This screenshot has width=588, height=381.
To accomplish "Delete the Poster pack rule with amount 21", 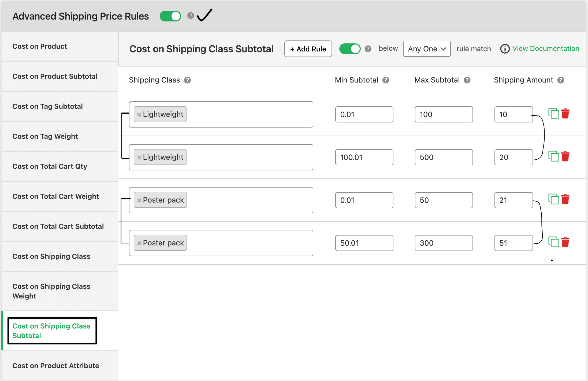I will tap(565, 199).
